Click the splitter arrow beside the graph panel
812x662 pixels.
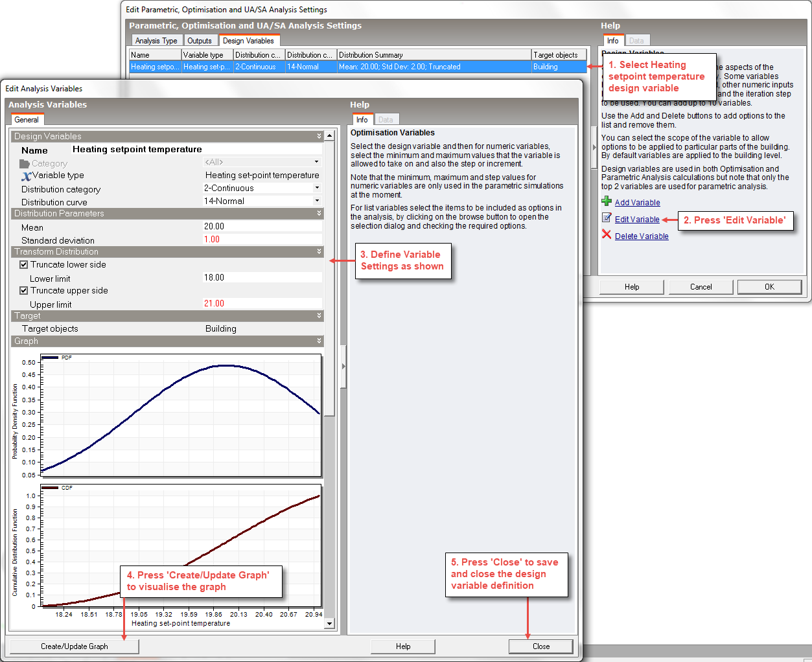343,367
